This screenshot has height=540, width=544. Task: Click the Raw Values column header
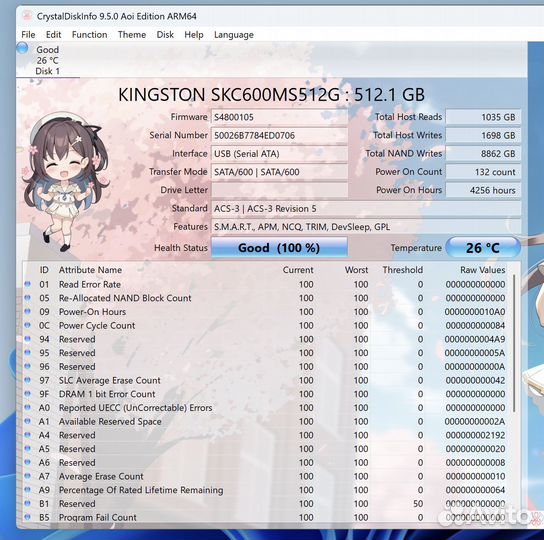tap(483, 270)
